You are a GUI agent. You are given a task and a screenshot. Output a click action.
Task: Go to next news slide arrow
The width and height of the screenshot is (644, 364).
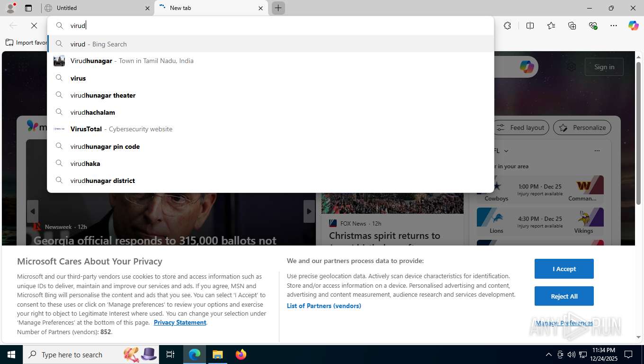tap(309, 211)
